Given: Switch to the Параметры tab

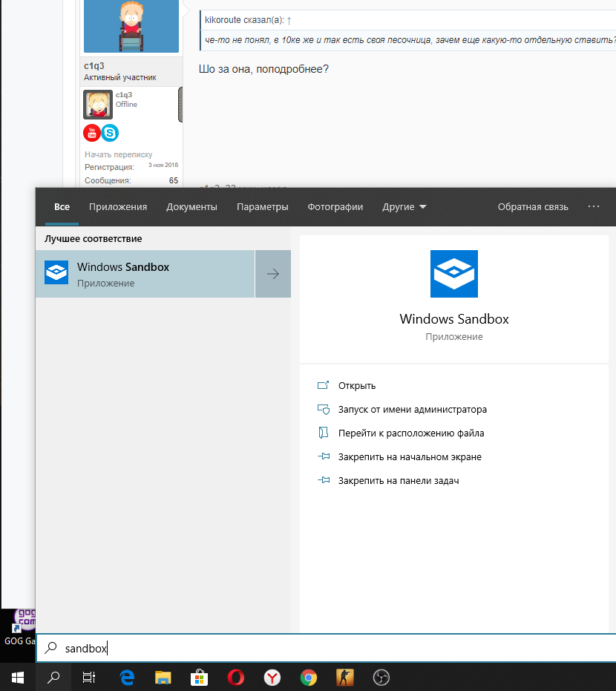Looking at the screenshot, I should 263,206.
